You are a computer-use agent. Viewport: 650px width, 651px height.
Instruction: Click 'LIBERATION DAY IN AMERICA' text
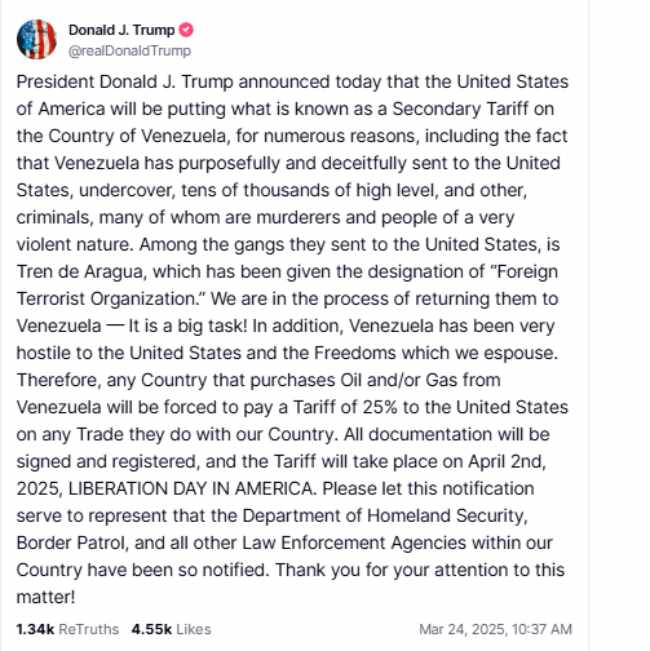click(x=191, y=489)
